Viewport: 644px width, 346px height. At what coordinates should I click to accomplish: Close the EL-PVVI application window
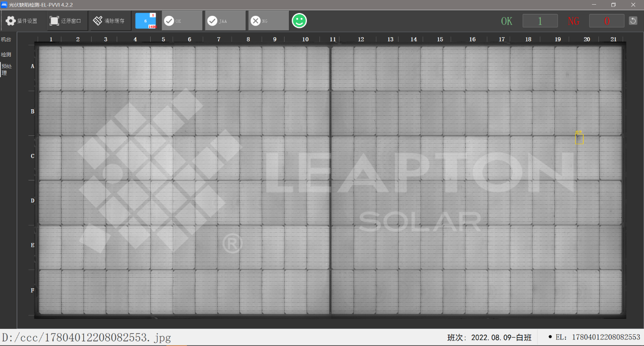633,5
